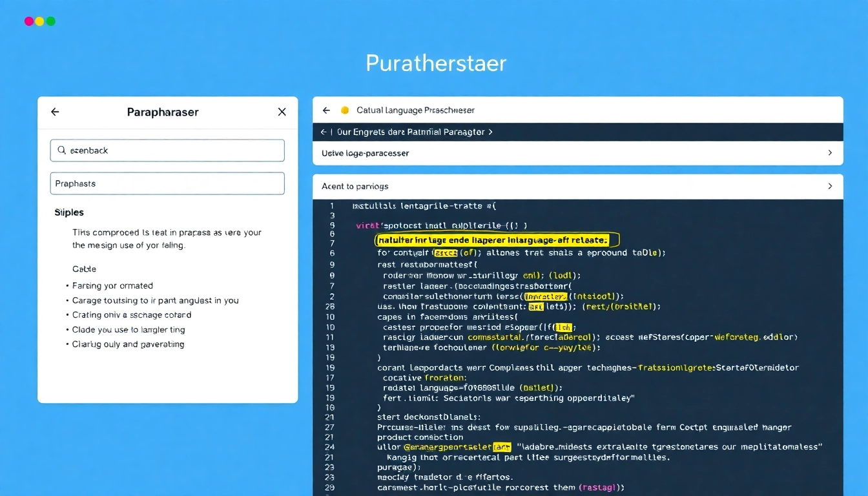Click chevron after Patnfial Paragter breadcrumb
This screenshot has height=496, width=868.
490,132
